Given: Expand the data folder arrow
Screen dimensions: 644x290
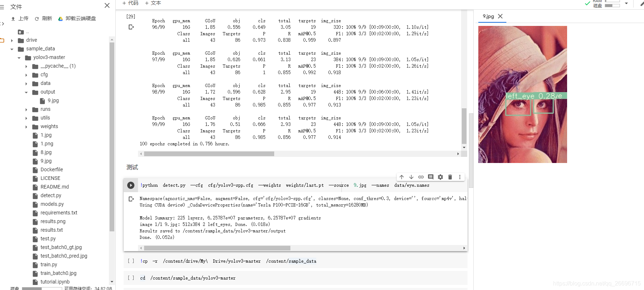Looking at the screenshot, I should point(26,83).
